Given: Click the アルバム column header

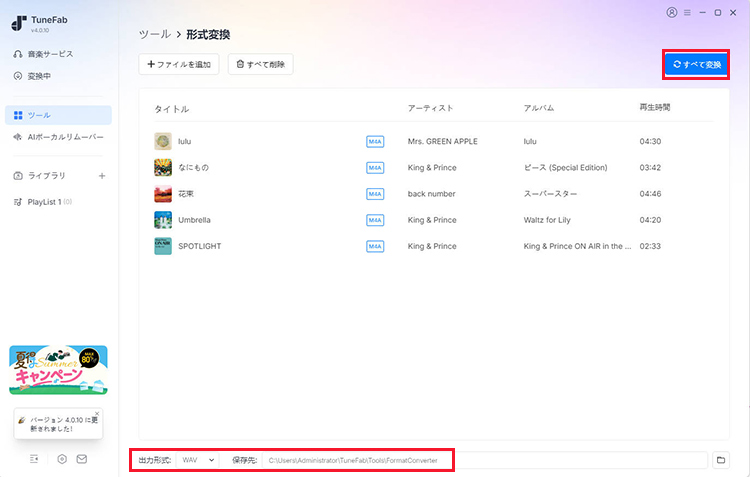Looking at the screenshot, I should click(x=539, y=108).
